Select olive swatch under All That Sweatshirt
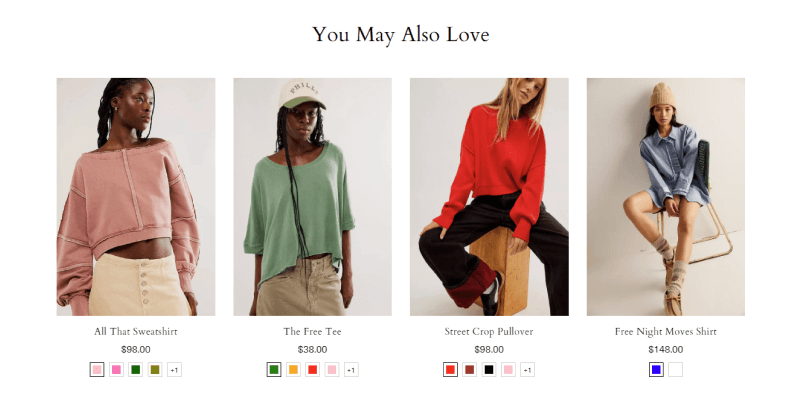This screenshot has width=801, height=401. tap(155, 369)
